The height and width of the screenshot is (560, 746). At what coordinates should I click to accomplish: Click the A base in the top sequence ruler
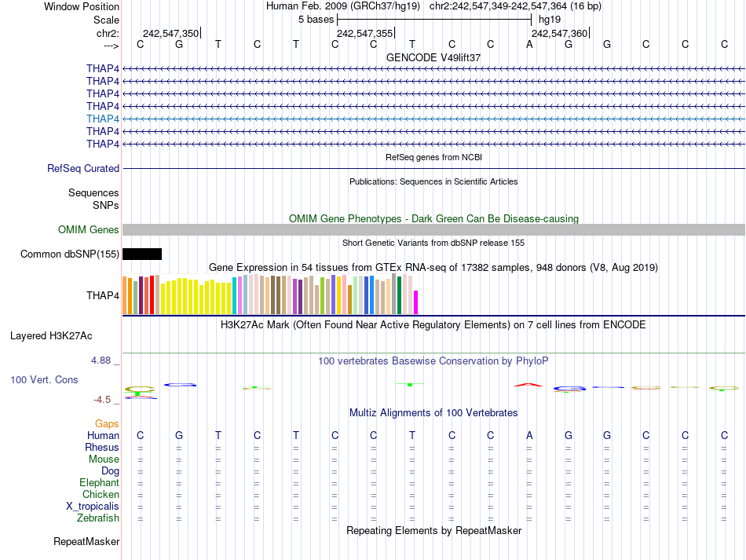[529, 44]
